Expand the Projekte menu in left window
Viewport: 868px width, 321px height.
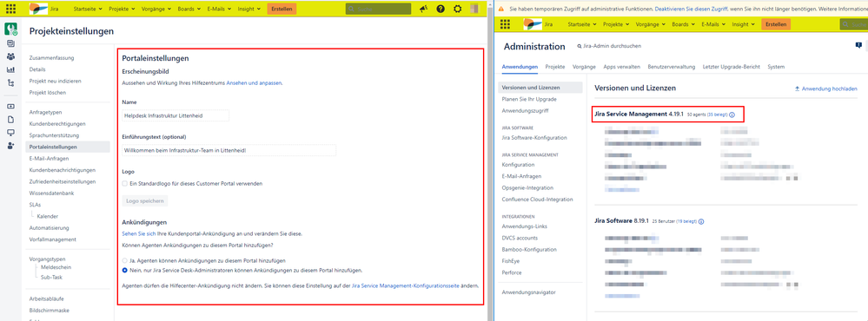pos(123,10)
